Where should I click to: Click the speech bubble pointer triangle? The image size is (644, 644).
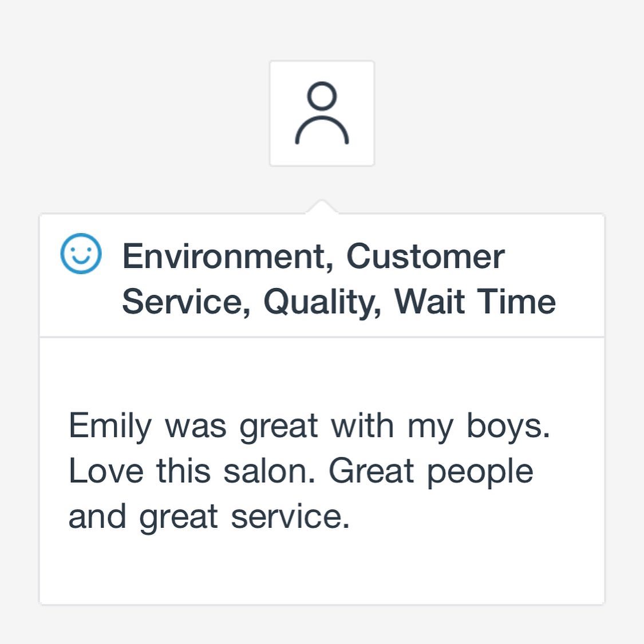click(x=322, y=207)
